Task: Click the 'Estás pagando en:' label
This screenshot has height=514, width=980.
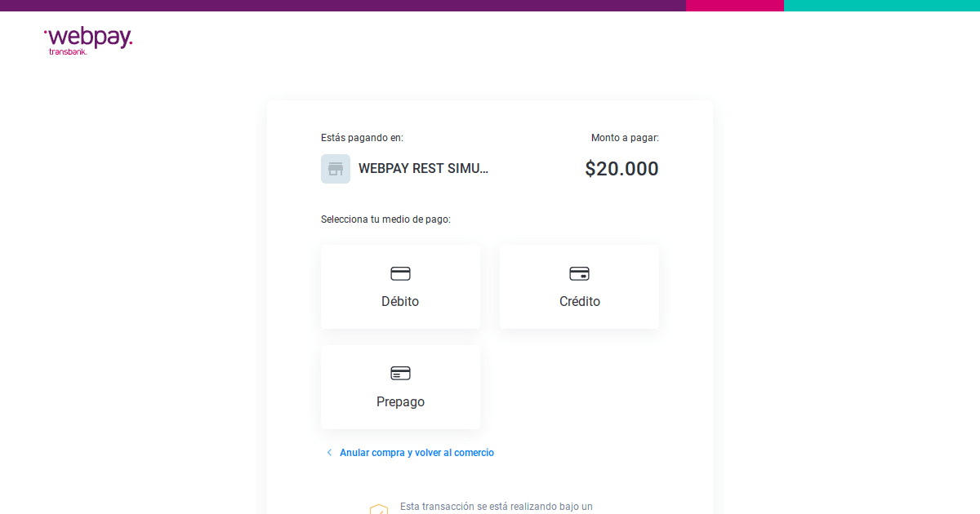Action: click(x=360, y=137)
